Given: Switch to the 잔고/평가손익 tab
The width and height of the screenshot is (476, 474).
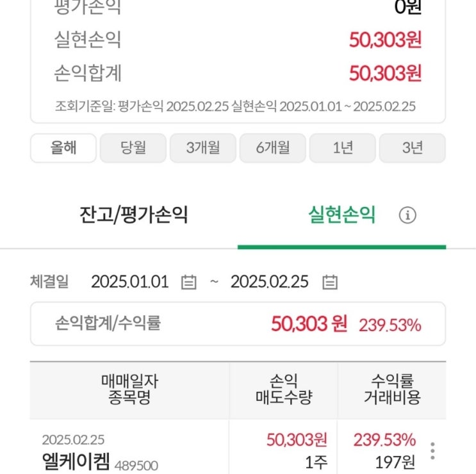Looking at the screenshot, I should (134, 215).
